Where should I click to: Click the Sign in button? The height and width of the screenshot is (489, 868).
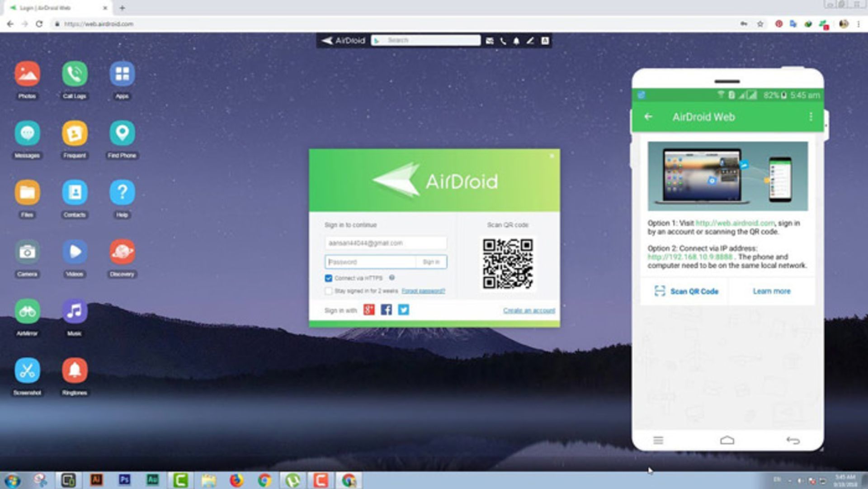pyautogui.click(x=431, y=262)
